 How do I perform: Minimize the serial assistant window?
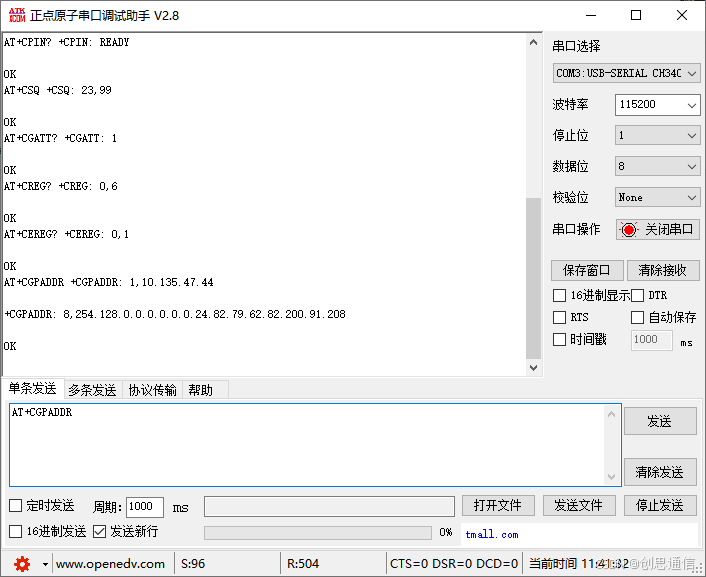click(x=591, y=16)
